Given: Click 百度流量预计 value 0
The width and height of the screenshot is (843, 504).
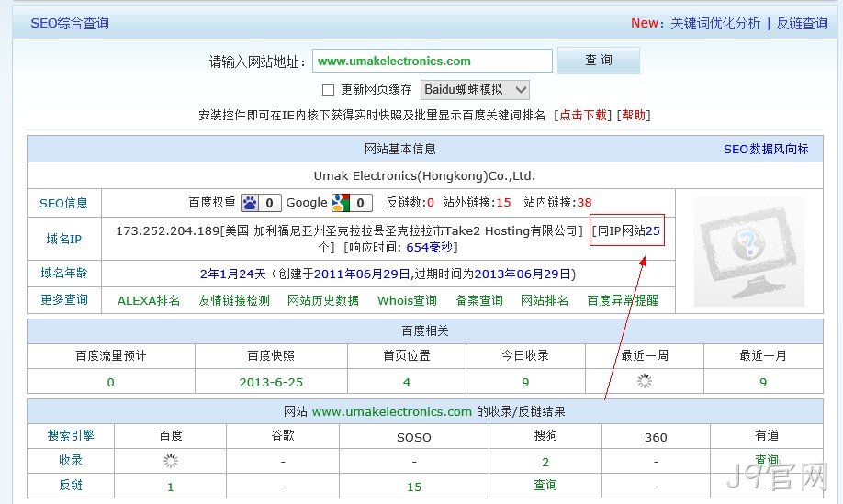Looking at the screenshot, I should coord(111,382).
